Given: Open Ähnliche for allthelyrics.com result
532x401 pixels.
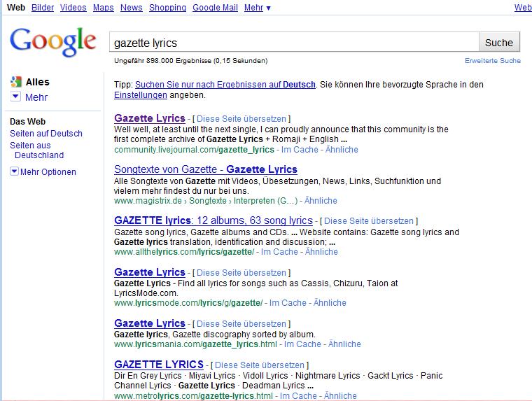Looking at the screenshot, I should click(321, 252).
